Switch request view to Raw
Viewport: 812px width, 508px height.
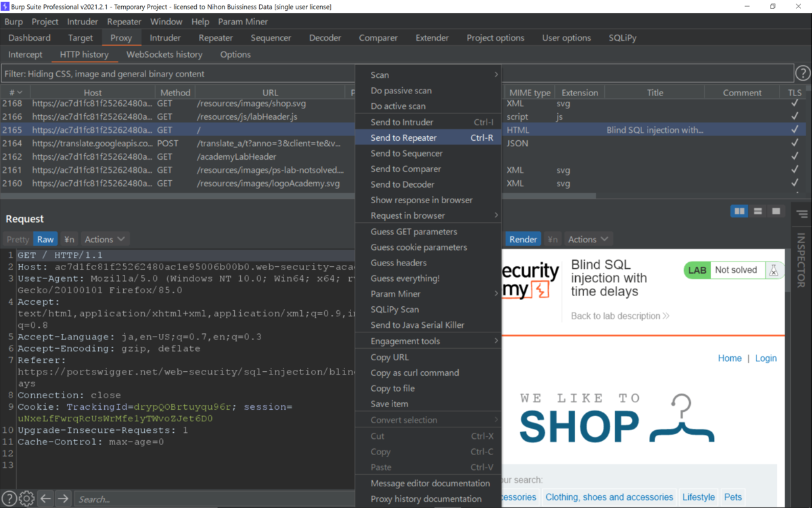tap(45, 239)
